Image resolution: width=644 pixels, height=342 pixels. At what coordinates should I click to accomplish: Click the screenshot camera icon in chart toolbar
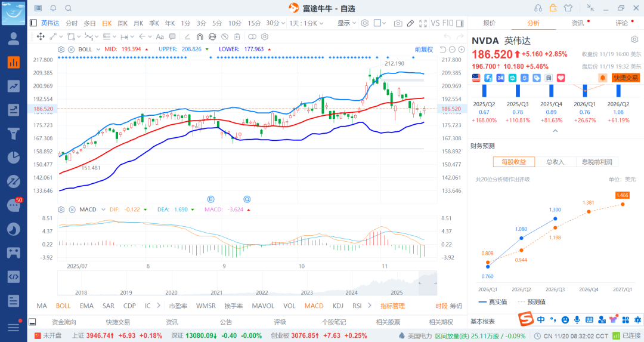click(398, 23)
